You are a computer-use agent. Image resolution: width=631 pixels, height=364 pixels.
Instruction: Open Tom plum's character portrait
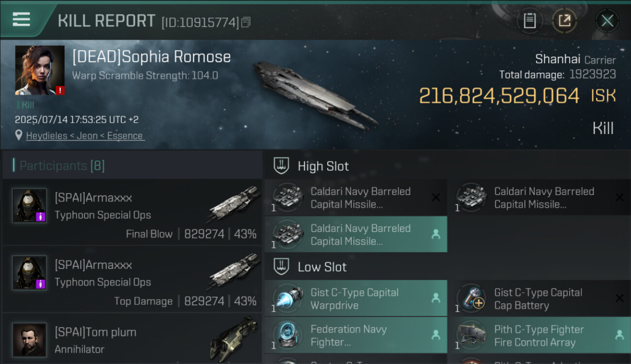(30, 340)
